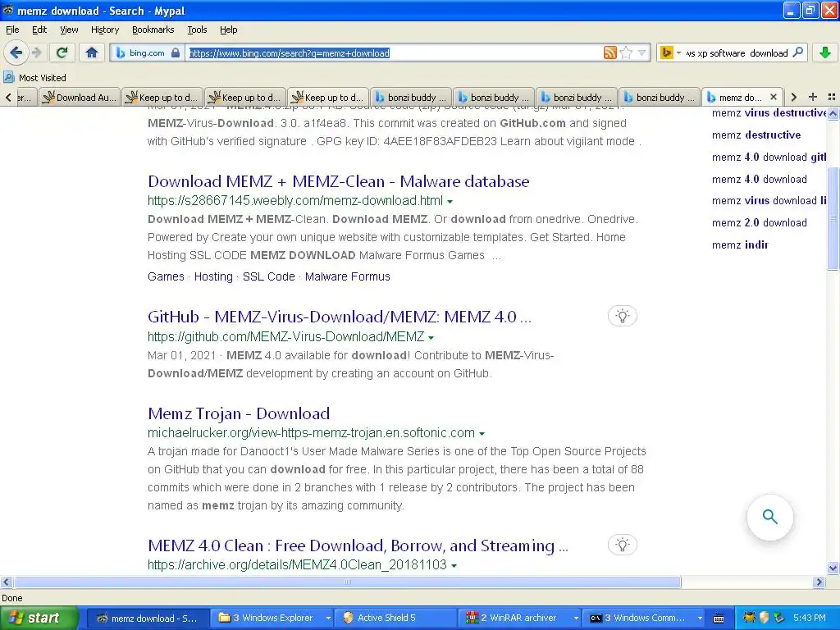Viewport: 840px width, 630px height.
Task: Open MEMZ 4.0 Clean archive result
Action: pos(358,546)
